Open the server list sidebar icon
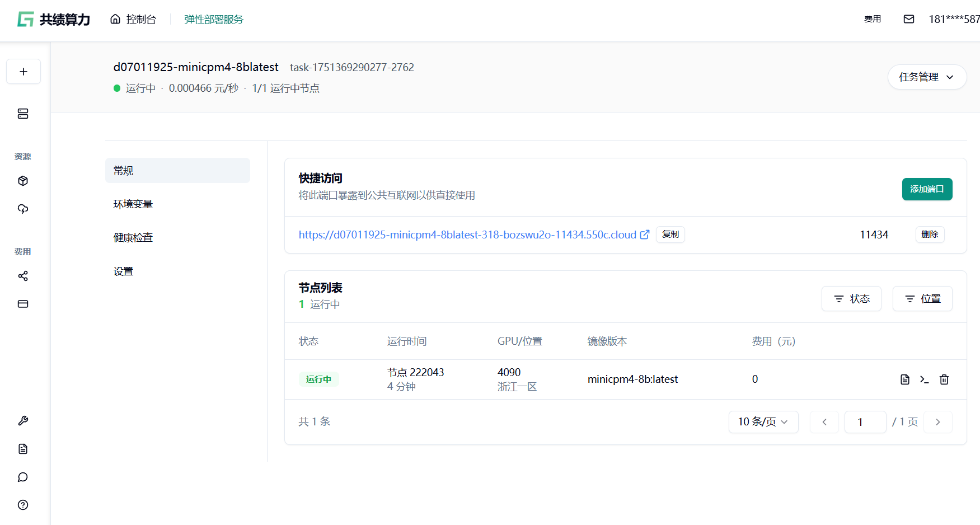Image resolution: width=980 pixels, height=525 pixels. pyautogui.click(x=23, y=114)
